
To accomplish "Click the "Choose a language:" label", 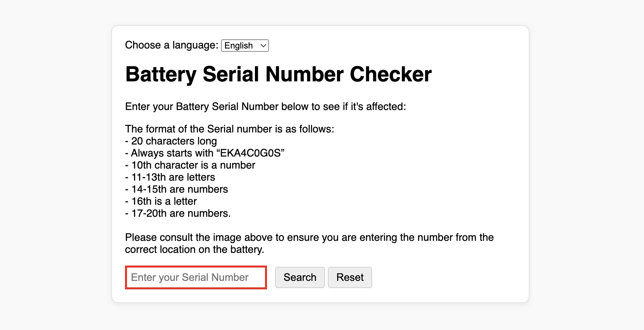I will click(172, 45).
